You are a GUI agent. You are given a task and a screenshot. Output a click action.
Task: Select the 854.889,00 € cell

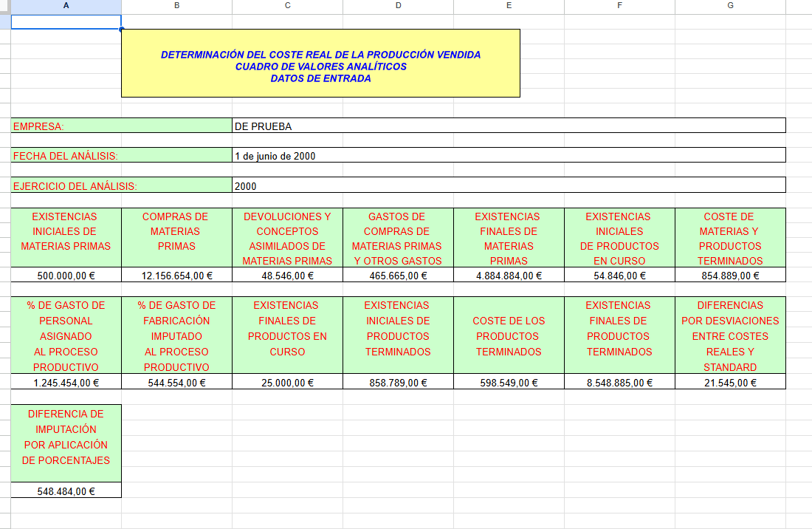coord(730,276)
